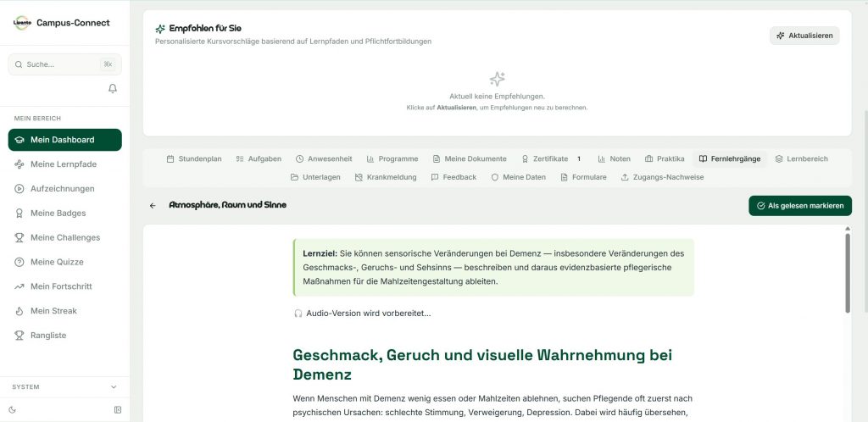
Task: Switch to Feedback tab
Action: 453,177
